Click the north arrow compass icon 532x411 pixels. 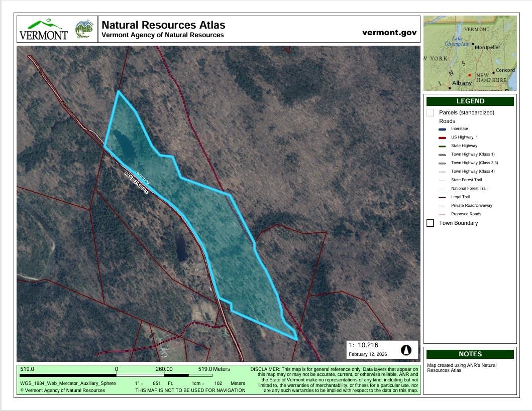[406, 350]
